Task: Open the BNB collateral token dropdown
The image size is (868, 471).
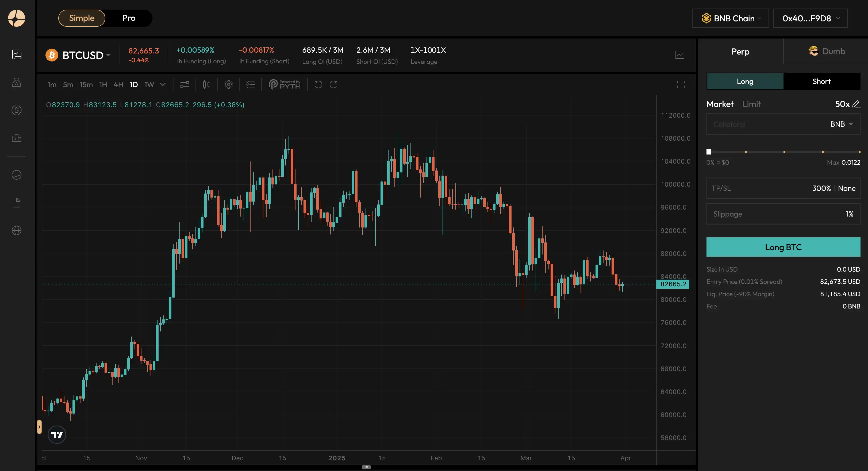Action: 841,124
